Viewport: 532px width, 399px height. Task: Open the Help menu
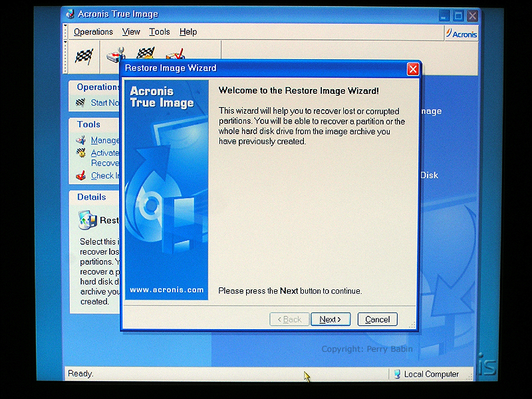[188, 32]
